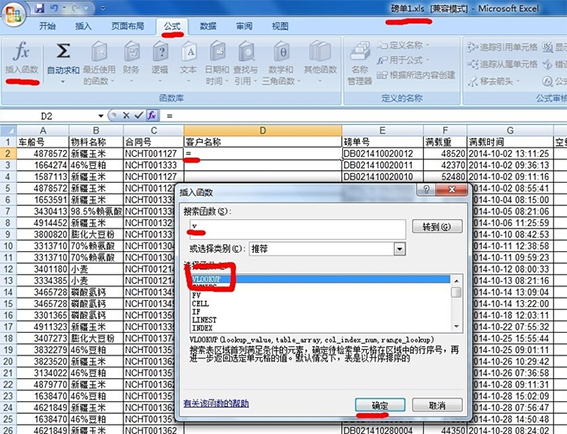Click 取消 button in dialog
Image resolution: width=567 pixels, height=434 pixels.
click(437, 405)
